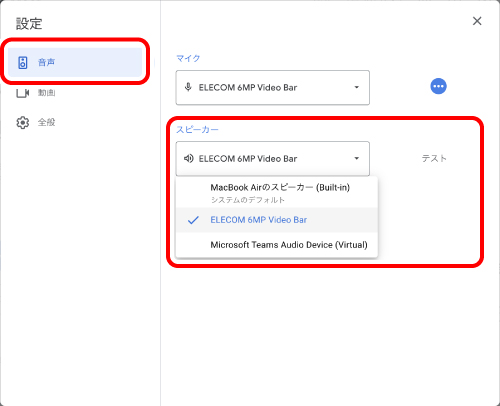Click the スピーカー section label

pyautogui.click(x=197, y=129)
